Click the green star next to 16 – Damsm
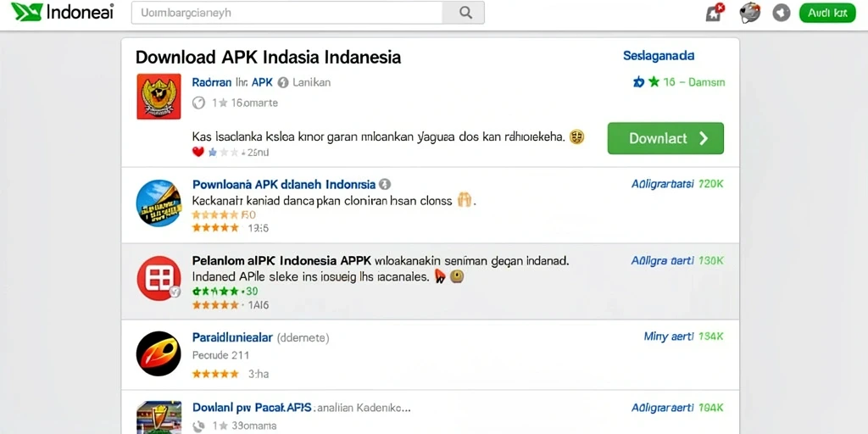The width and height of the screenshot is (868, 434). [654, 82]
